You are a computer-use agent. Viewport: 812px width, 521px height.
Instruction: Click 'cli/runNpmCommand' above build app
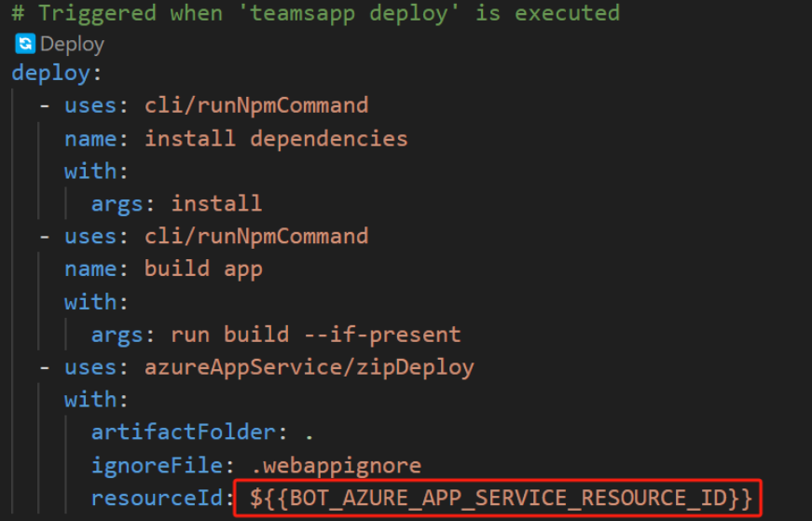click(256, 236)
